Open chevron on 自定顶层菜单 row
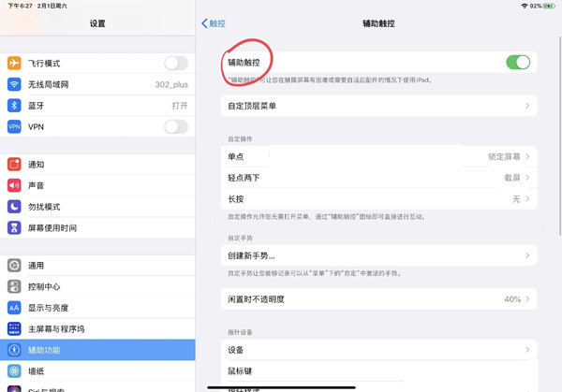The width and height of the screenshot is (562, 392). coord(527,106)
